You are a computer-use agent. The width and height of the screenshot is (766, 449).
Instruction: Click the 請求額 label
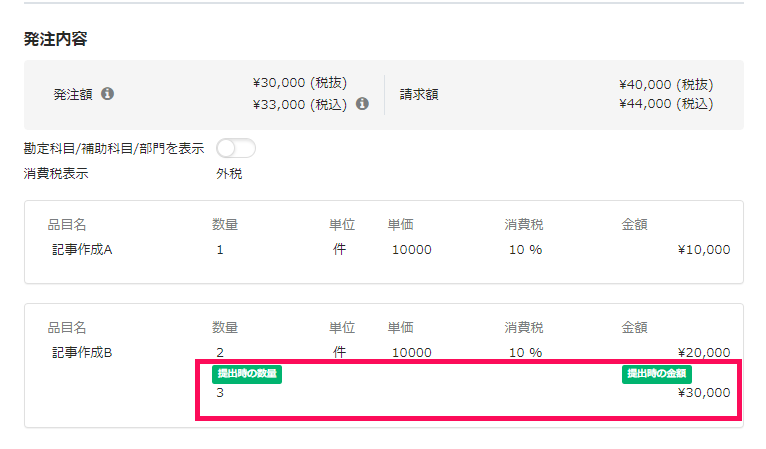pyautogui.click(x=419, y=94)
